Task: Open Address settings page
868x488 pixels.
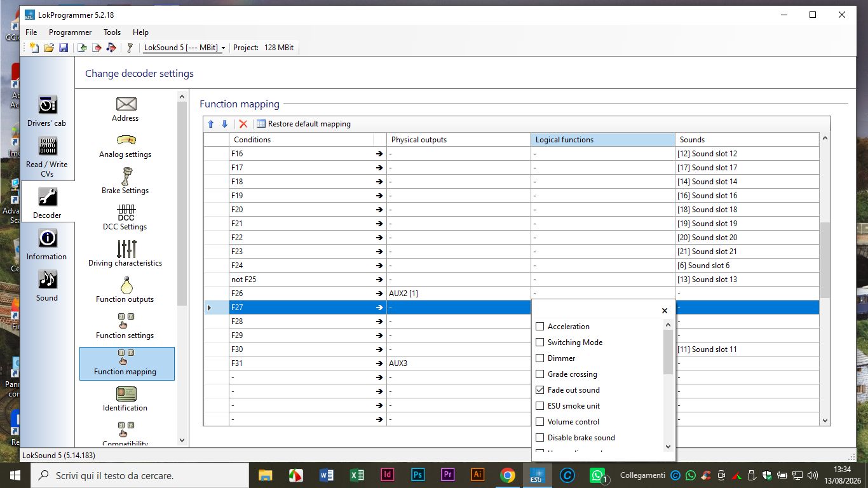Action: [126, 109]
